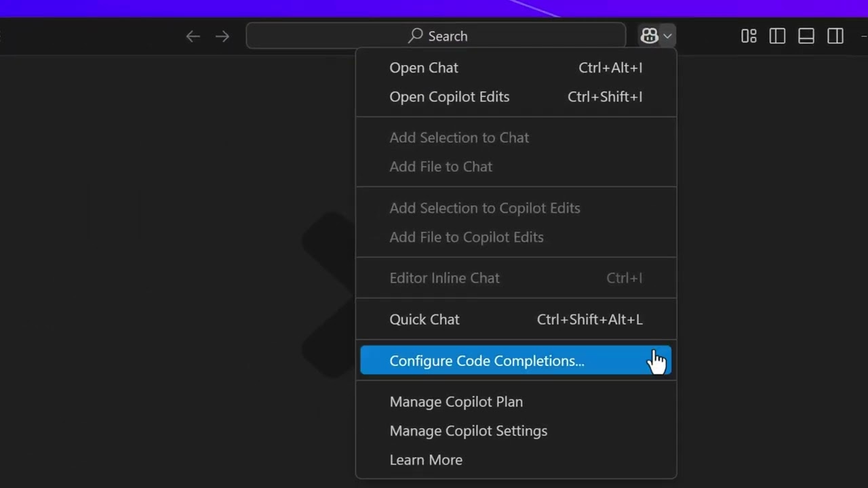Screen dimensions: 868x488
Task: Select Configure Code Completions...
Action: 486,361
